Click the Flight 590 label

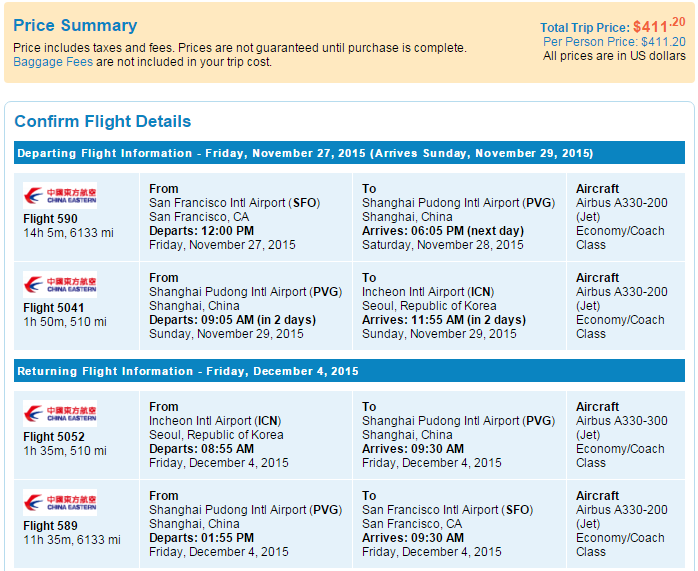[x=50, y=219]
